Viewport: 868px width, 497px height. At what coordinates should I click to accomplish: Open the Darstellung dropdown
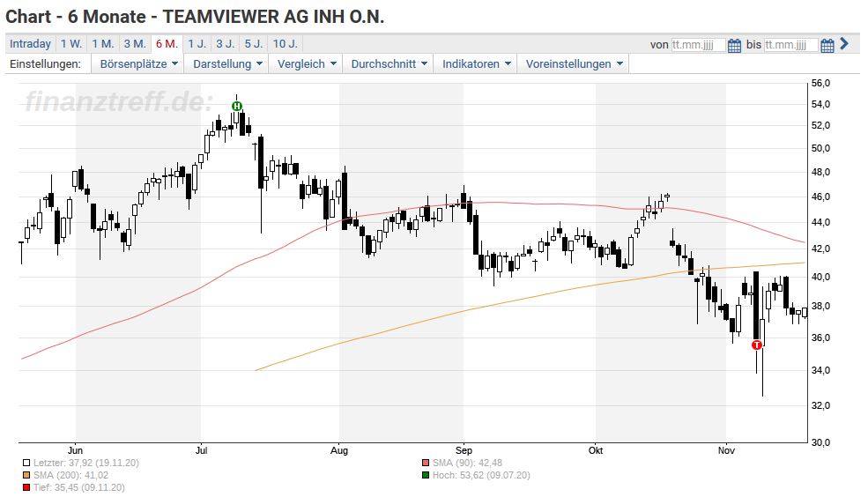[227, 63]
